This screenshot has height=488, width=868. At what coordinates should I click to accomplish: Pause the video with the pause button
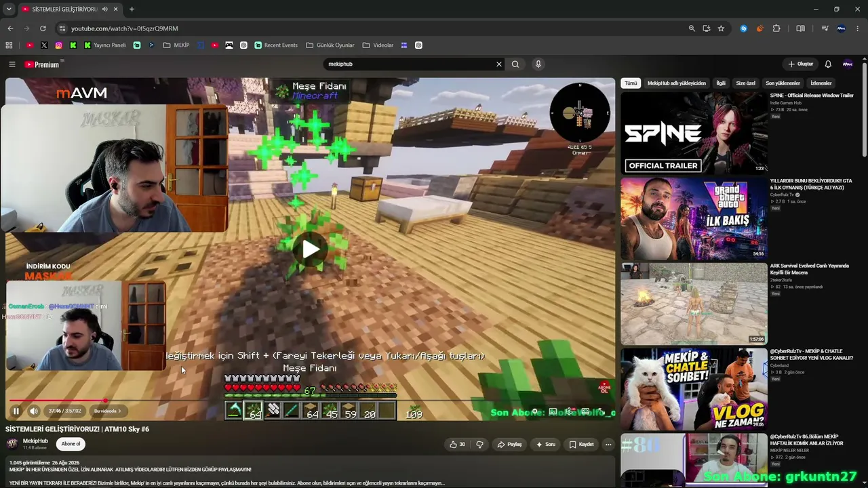16,411
